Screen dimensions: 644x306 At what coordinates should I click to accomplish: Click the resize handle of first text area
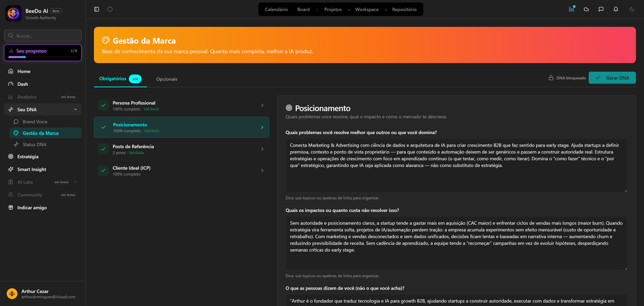[626, 191]
